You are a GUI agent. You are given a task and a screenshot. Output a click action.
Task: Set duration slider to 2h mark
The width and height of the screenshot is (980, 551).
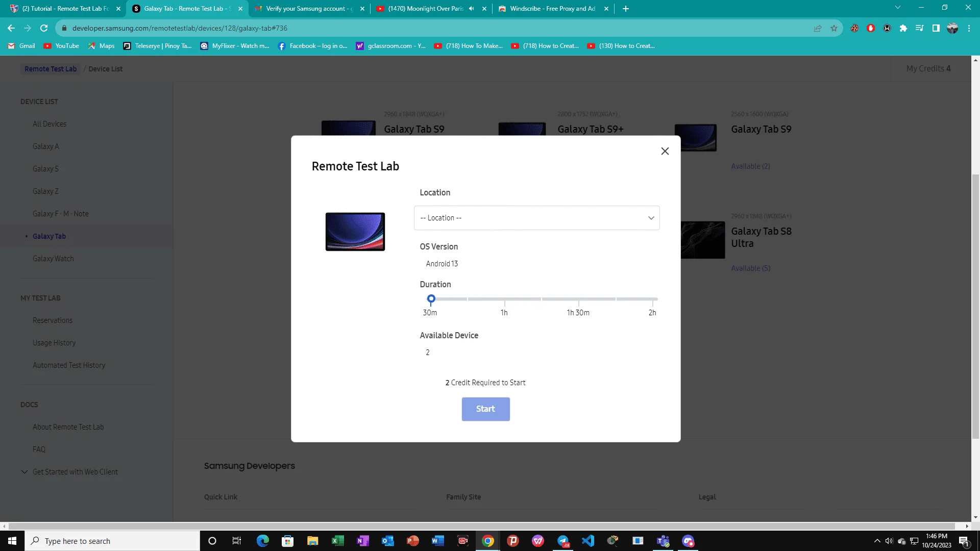coord(652,299)
